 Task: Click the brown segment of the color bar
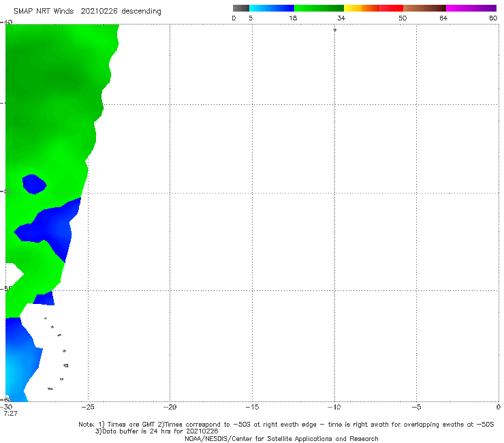(424, 8)
